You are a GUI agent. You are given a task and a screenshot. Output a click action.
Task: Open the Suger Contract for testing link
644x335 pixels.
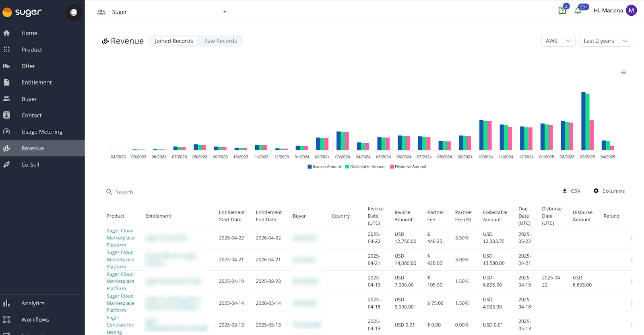click(120, 325)
